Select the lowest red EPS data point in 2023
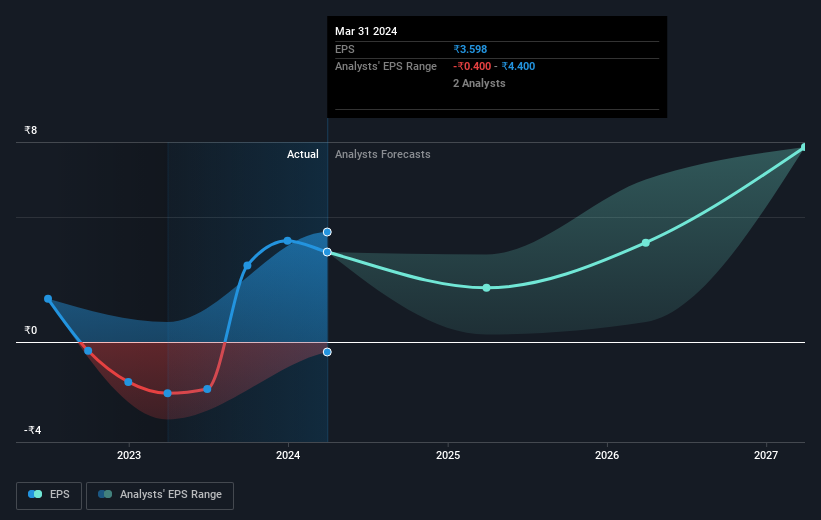 168,393
